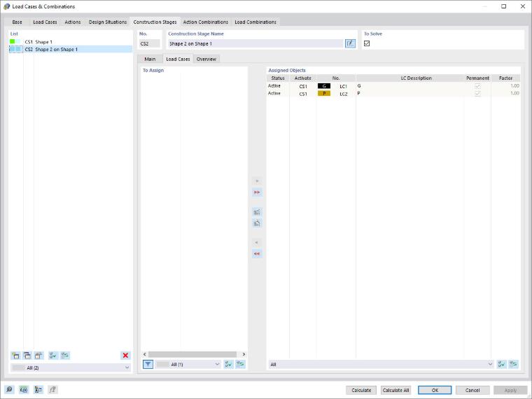Delete selected construction stage with red X
Screen dimensions: 532x399
click(x=125, y=355)
